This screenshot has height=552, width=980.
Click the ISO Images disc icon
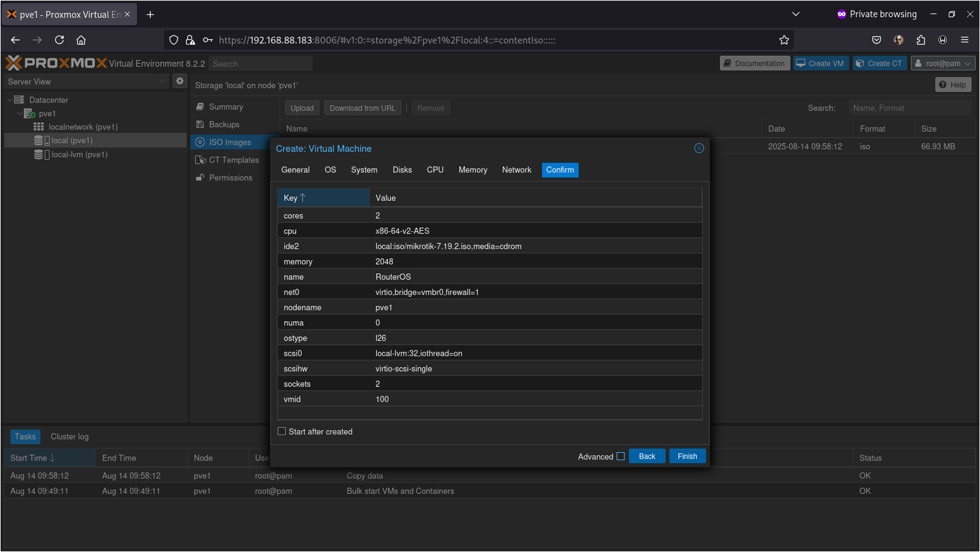point(200,142)
